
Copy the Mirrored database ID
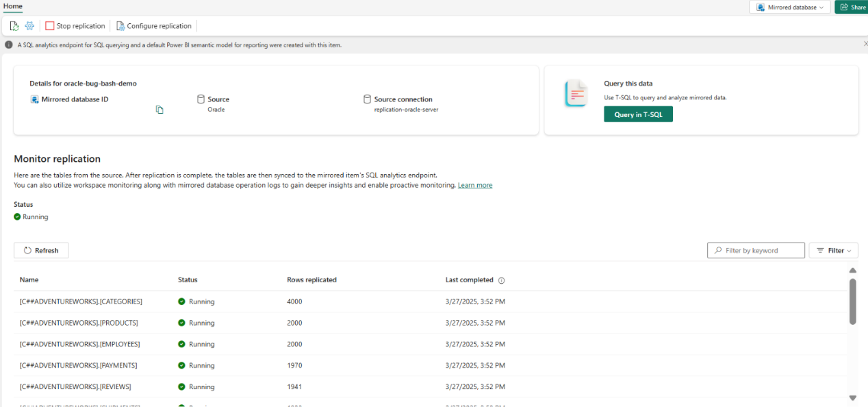point(159,109)
